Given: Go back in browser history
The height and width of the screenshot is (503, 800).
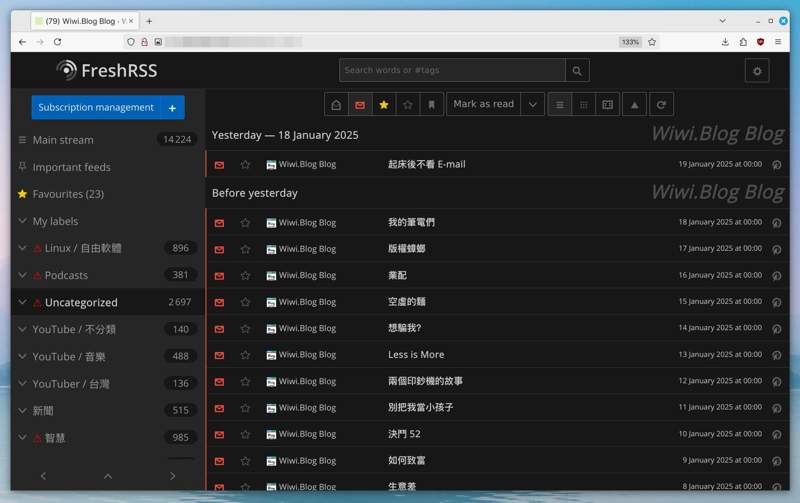Looking at the screenshot, I should [x=22, y=42].
